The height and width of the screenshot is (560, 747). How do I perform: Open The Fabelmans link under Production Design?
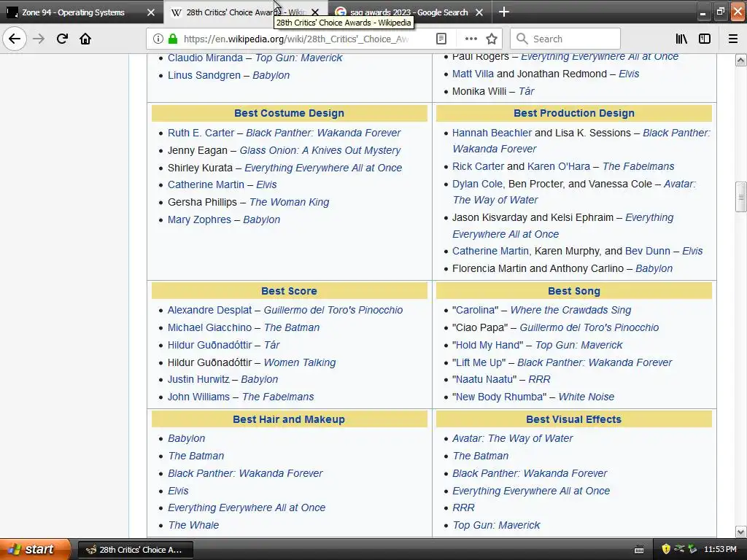638,167
